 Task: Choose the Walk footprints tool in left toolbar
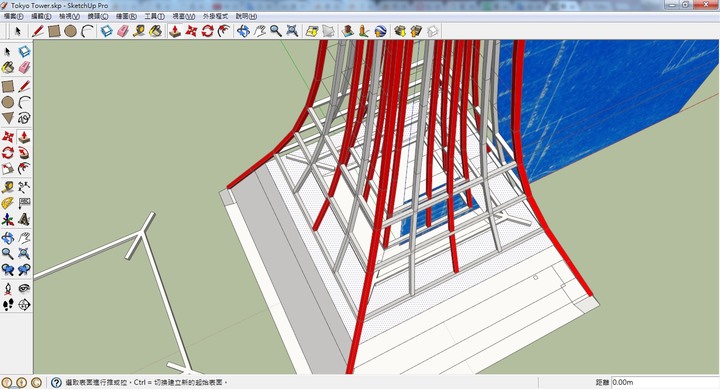point(7,304)
